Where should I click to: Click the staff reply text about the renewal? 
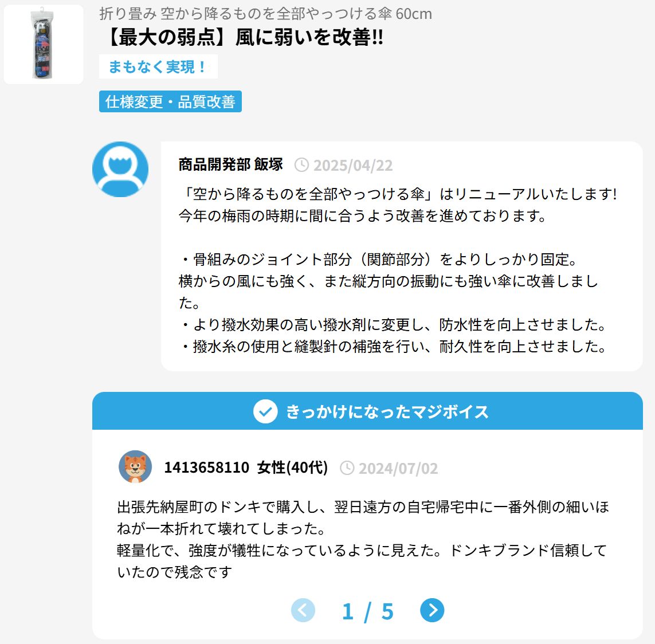pyautogui.click(x=398, y=270)
